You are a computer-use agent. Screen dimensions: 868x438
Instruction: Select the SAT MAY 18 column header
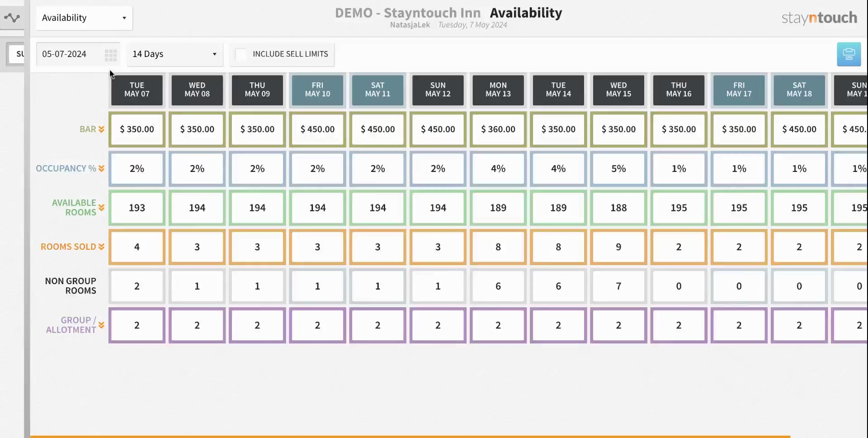coord(799,90)
